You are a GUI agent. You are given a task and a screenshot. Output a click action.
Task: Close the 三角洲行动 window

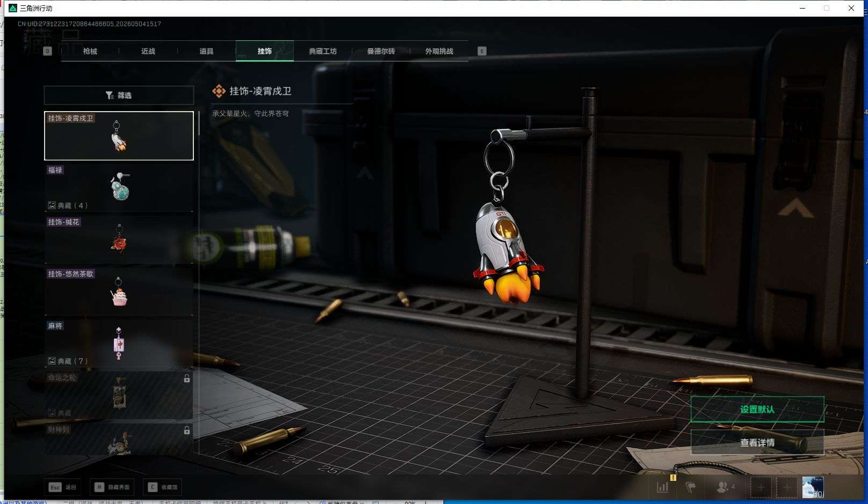pos(851,8)
